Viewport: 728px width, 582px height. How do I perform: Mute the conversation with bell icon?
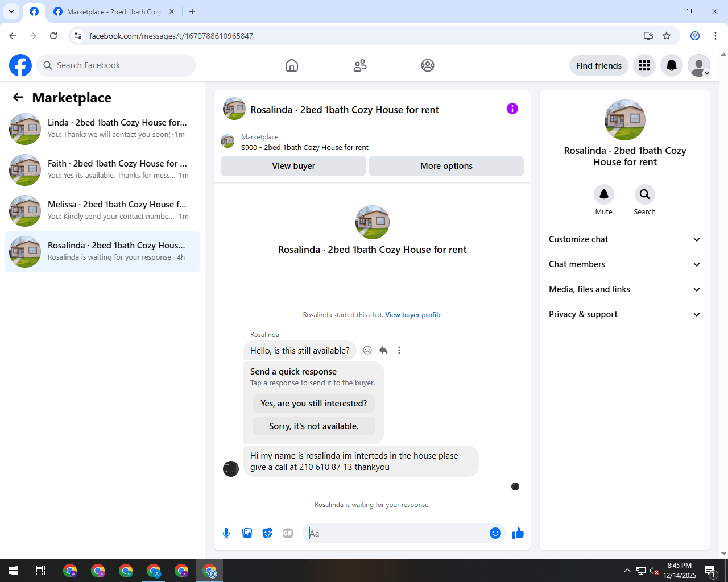604,194
